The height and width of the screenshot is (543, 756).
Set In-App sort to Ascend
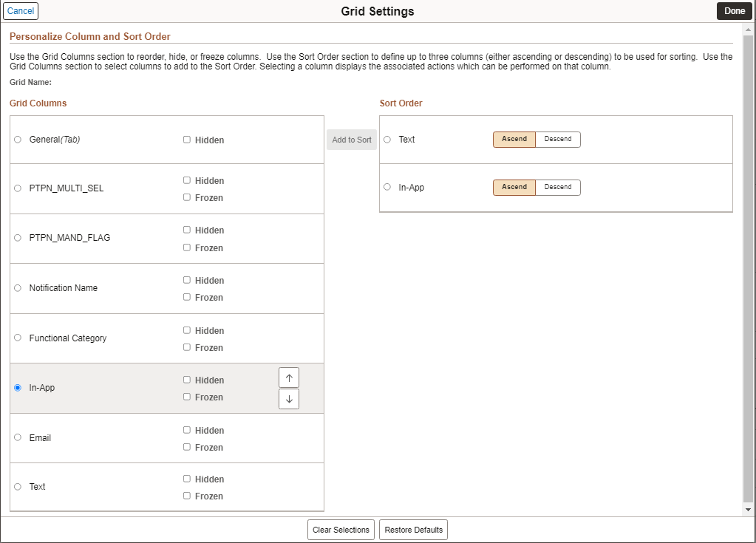tap(514, 188)
